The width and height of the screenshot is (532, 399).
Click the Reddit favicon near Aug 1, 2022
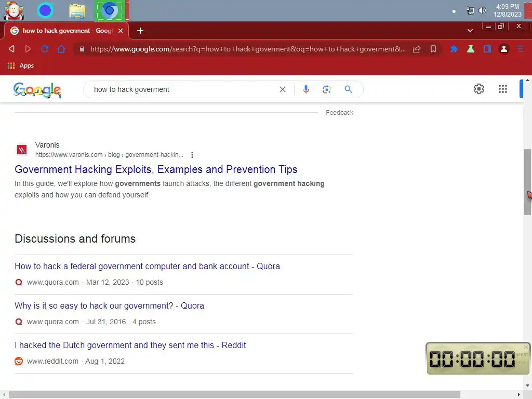click(19, 361)
